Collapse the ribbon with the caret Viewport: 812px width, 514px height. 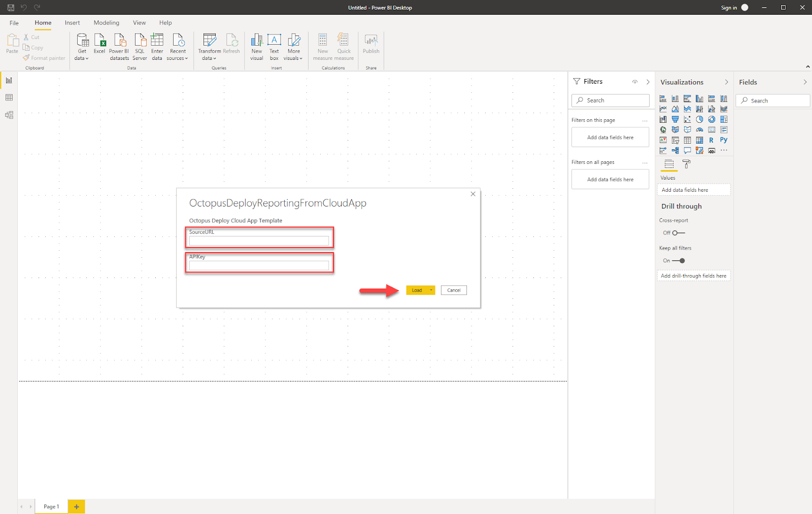coord(807,67)
